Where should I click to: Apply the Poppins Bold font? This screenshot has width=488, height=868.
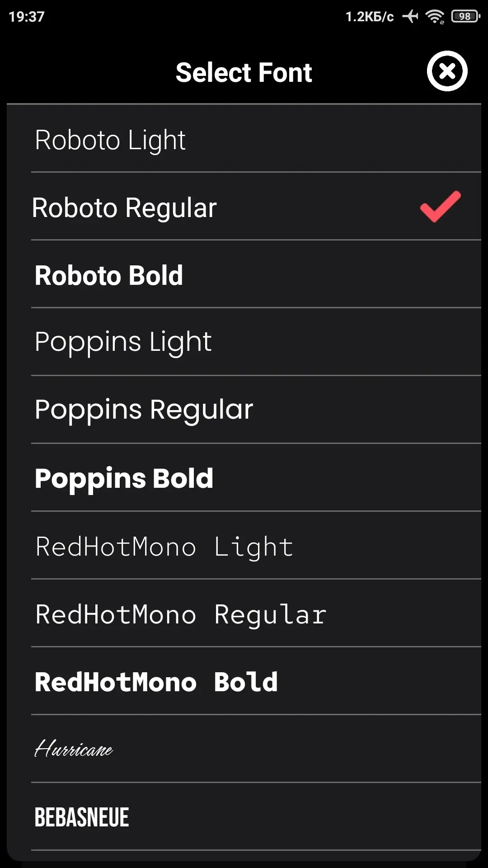(x=124, y=478)
